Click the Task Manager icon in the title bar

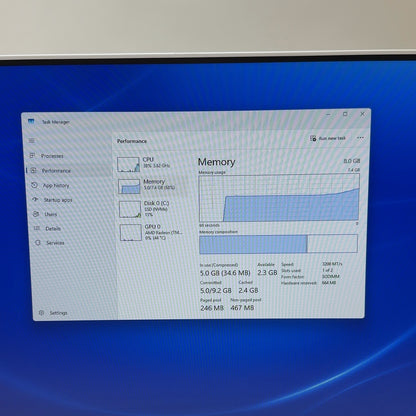point(31,121)
